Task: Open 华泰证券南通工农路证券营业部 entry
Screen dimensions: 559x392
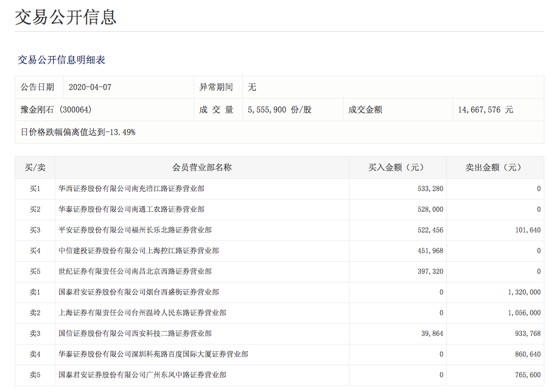Action: 132,209
